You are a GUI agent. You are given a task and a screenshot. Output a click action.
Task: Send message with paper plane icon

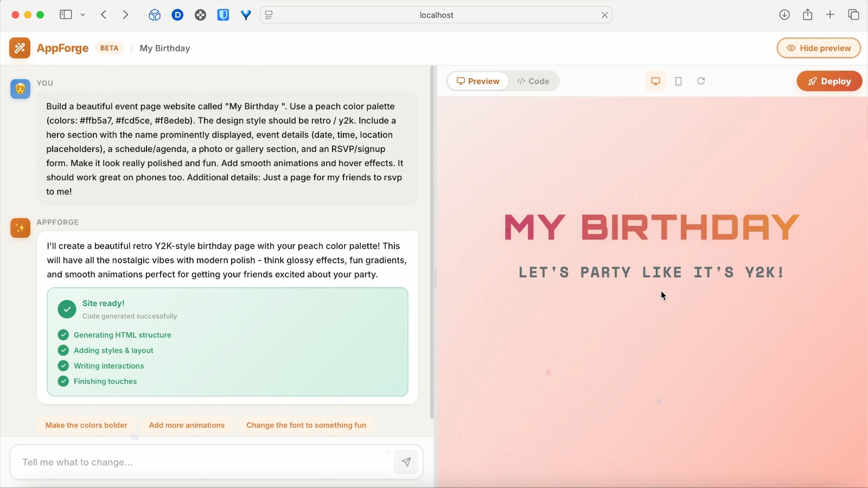pyautogui.click(x=406, y=462)
